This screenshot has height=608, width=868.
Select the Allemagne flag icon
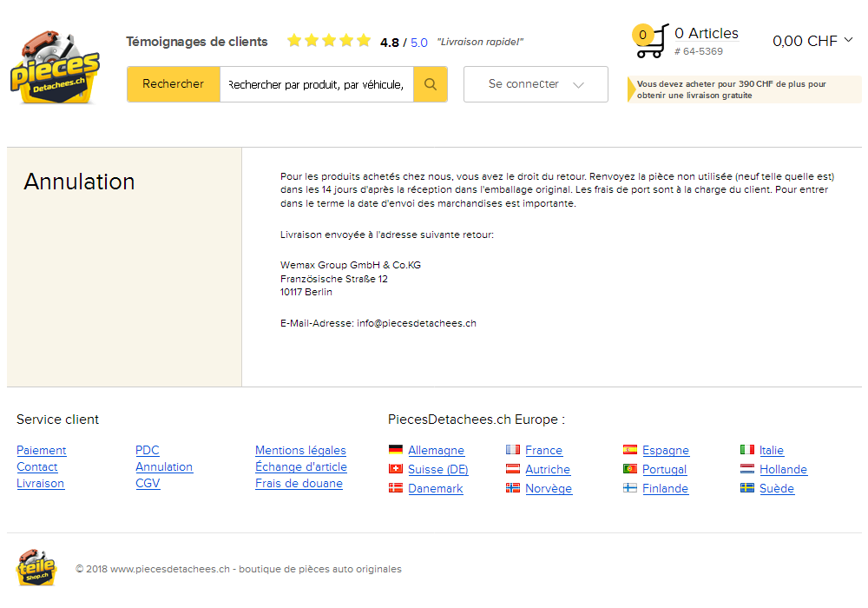coord(396,450)
